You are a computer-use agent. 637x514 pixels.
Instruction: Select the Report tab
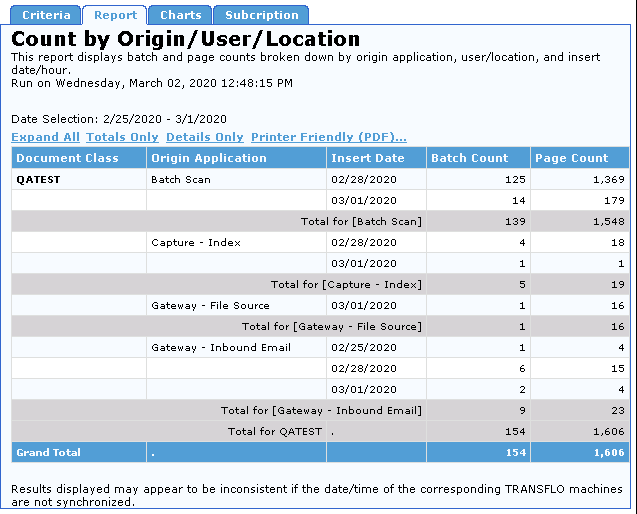[x=115, y=15]
